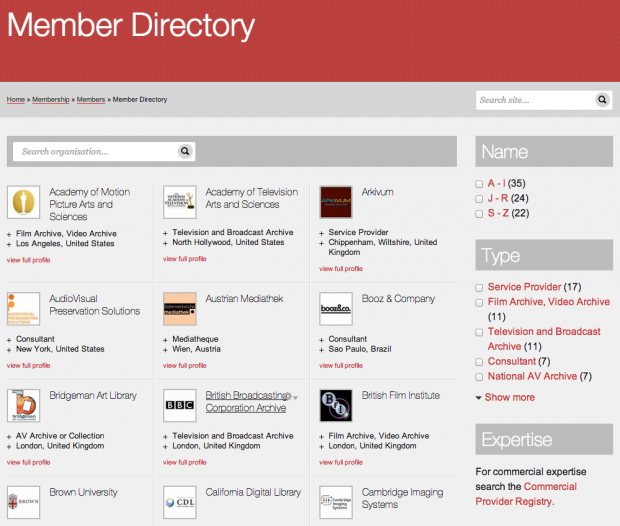The image size is (620, 526).
Task: Click the Bridgeman Art Library logo
Action: click(23, 405)
